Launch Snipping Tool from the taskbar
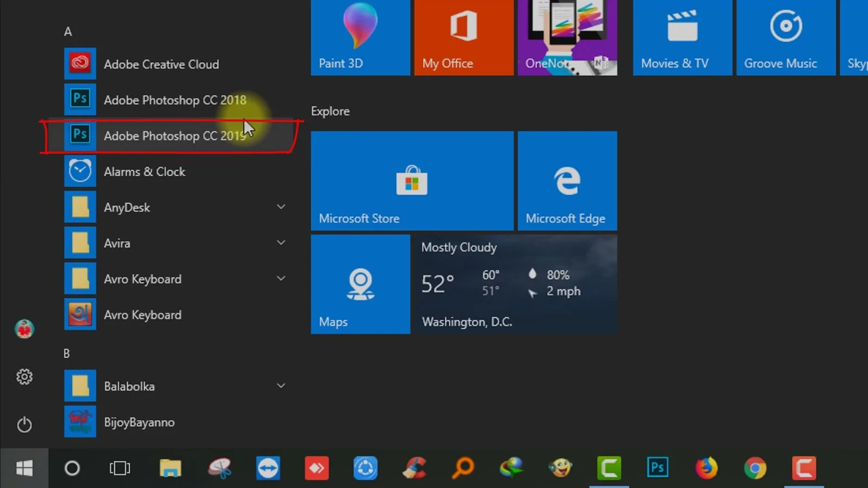The height and width of the screenshot is (488, 868). (220, 468)
